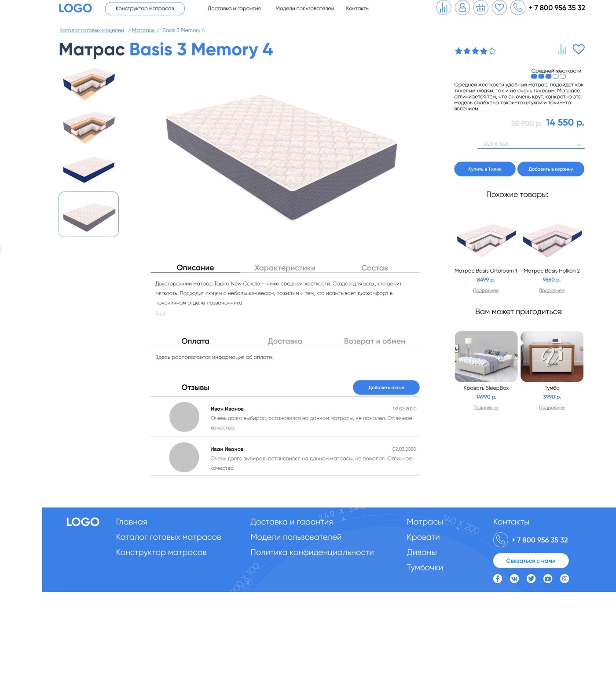The width and height of the screenshot is (616, 676).
Task: Open the Возврат и обмен tab
Action: tap(374, 341)
